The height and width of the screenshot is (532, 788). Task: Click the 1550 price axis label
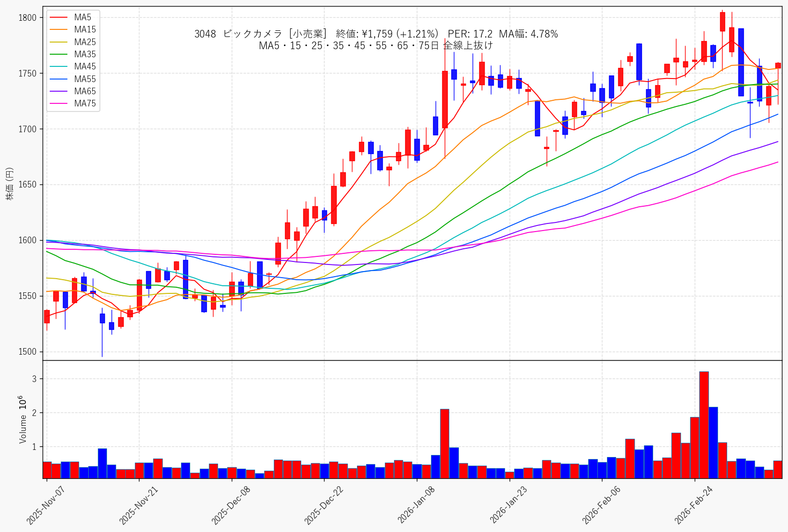click(27, 296)
